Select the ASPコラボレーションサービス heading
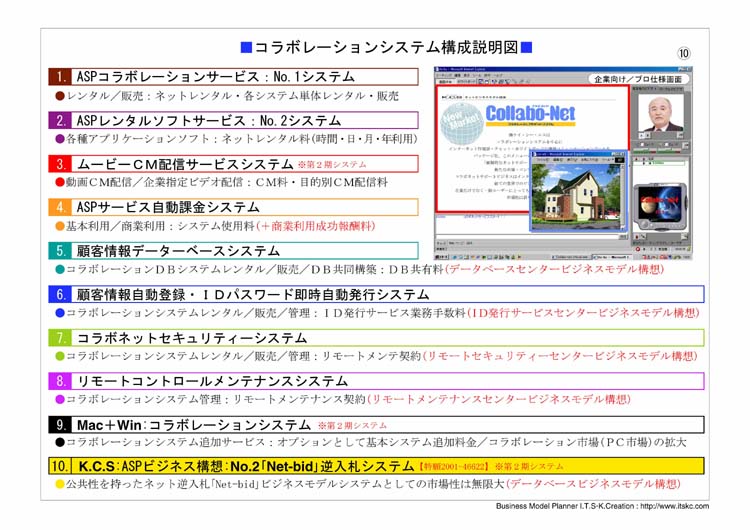 point(215,77)
